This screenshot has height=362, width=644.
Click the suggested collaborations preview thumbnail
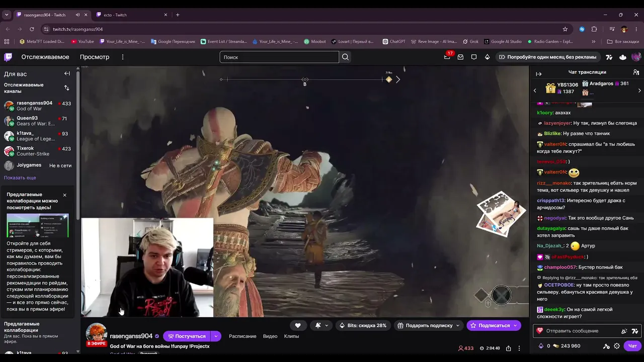38,225
